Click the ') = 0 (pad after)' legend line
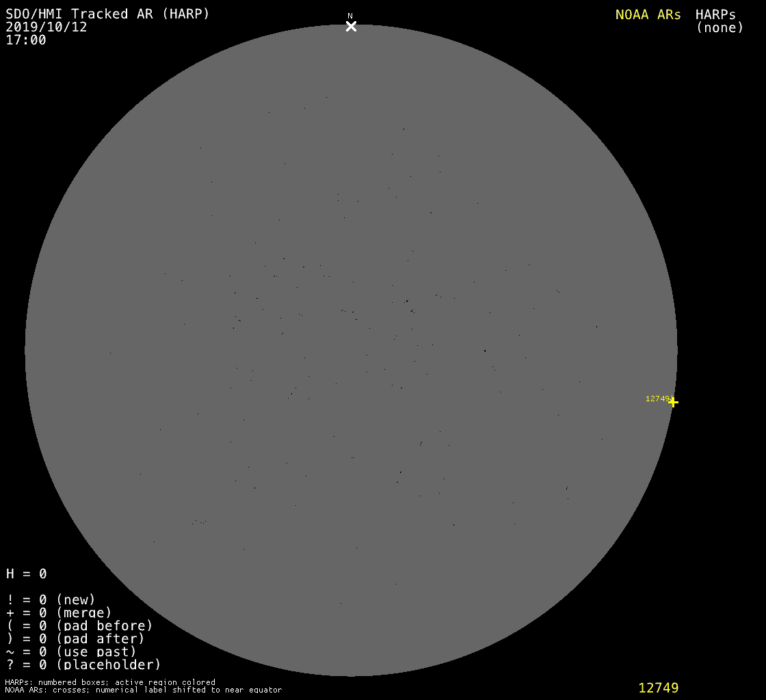766x700 pixels. pyautogui.click(x=75, y=638)
